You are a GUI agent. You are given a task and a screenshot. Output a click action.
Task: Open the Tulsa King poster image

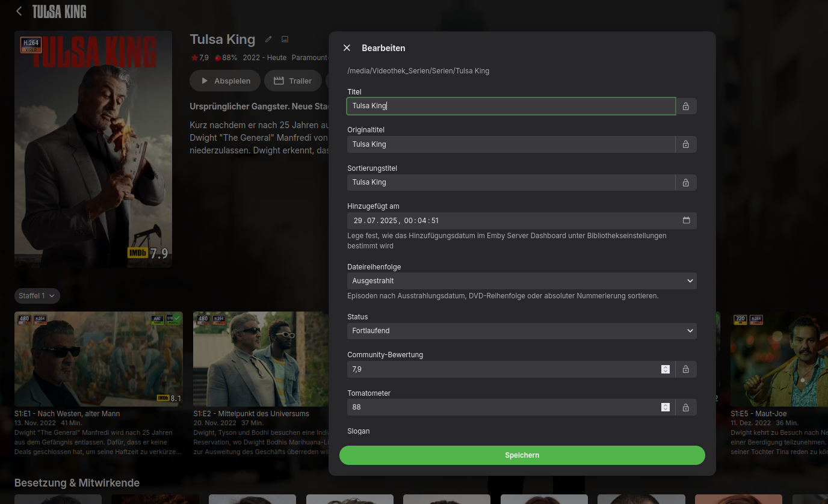coord(93,149)
